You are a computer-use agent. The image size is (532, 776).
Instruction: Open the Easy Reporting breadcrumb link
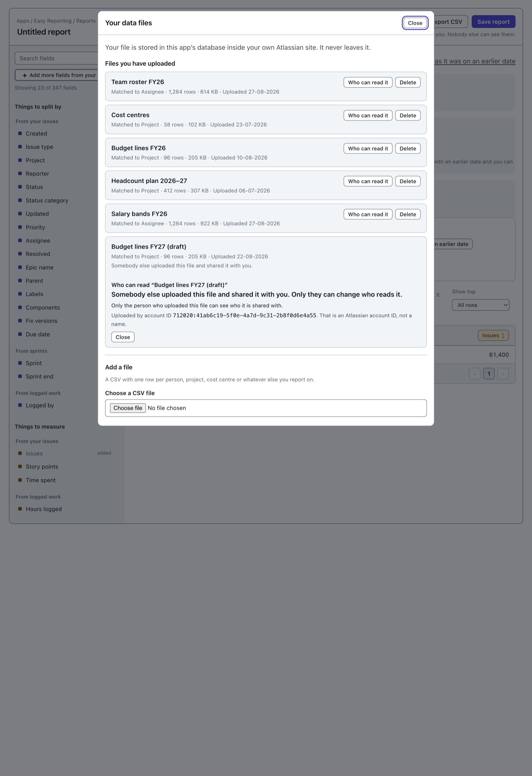pos(53,21)
